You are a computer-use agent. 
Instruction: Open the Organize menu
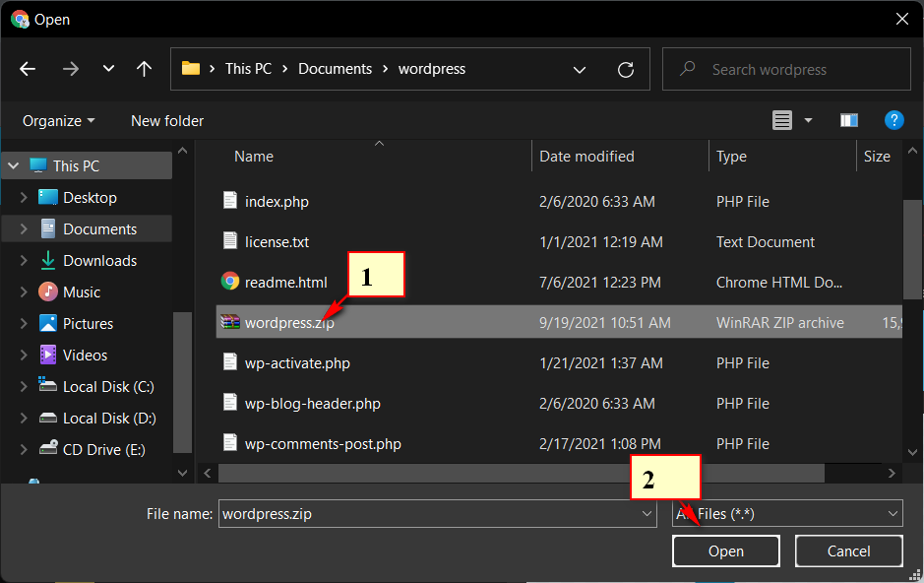(x=58, y=121)
